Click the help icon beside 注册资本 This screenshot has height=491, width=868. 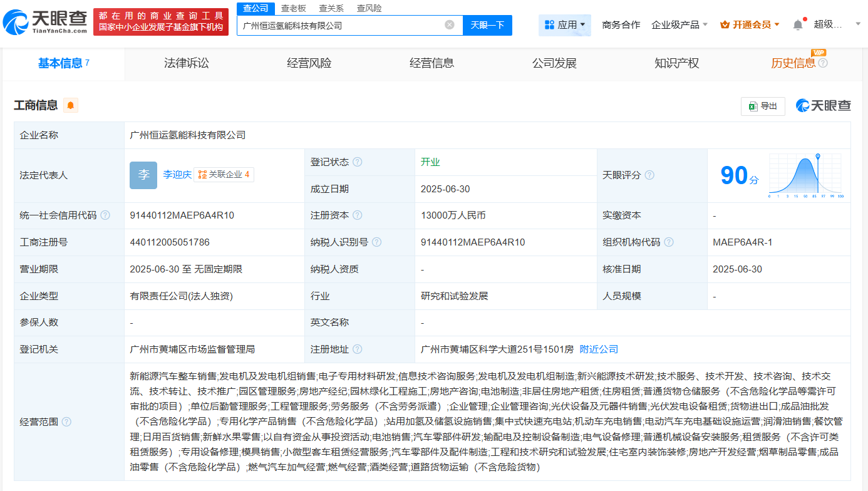pos(358,215)
